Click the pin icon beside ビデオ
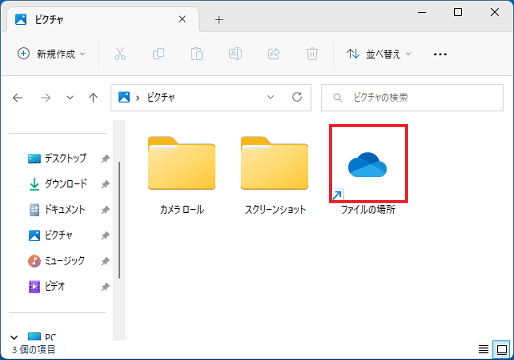The width and height of the screenshot is (514, 360). [x=105, y=287]
